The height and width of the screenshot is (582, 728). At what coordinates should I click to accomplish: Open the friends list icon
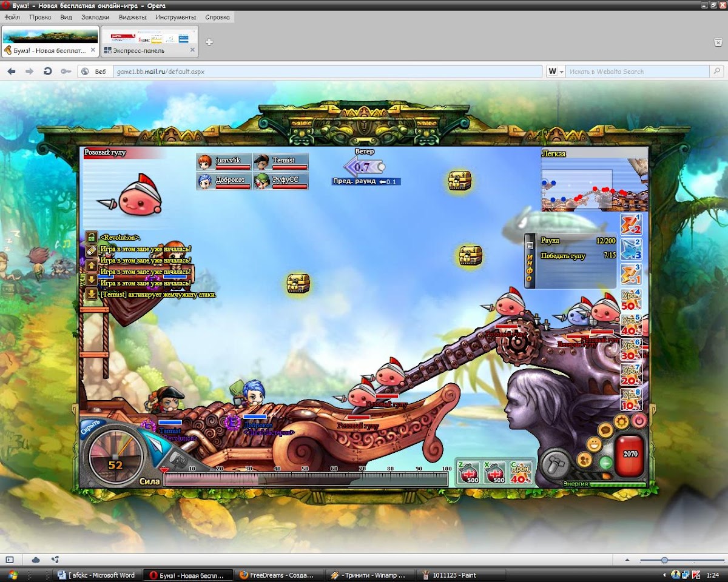point(585,460)
